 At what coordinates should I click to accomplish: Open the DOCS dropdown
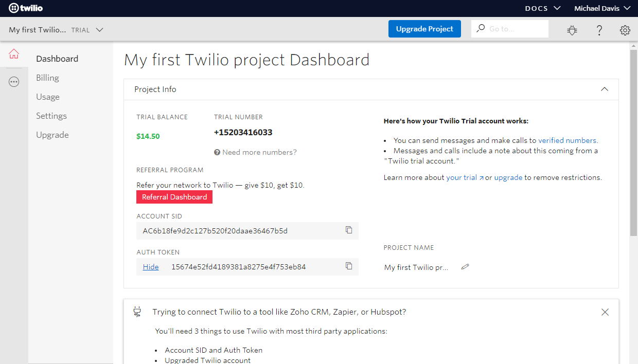pos(543,8)
